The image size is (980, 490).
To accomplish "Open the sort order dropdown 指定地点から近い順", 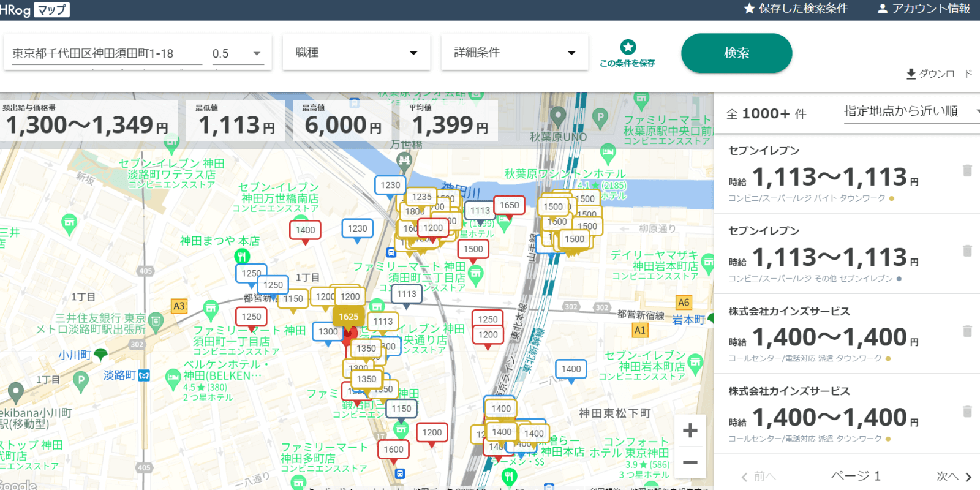I will 911,111.
